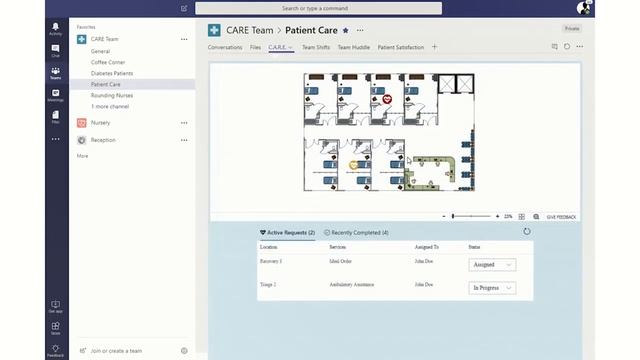Open channel more options ellipsis beside star
The width and height of the screenshot is (640, 360).
tap(360, 30)
